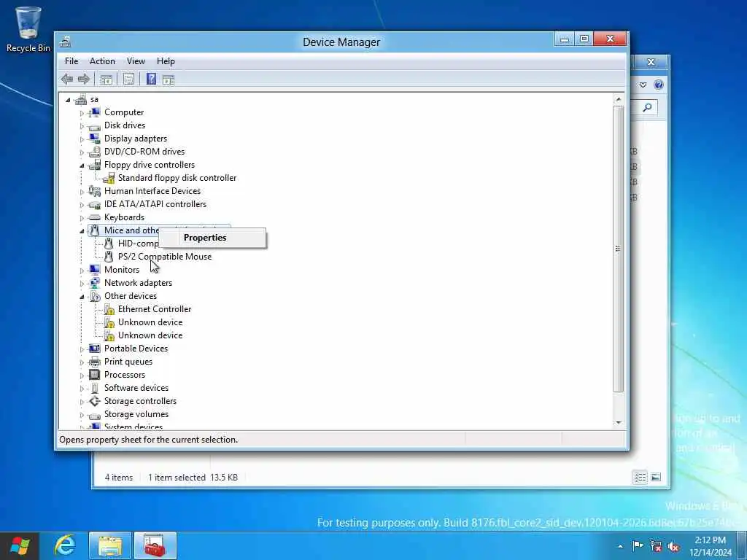
Task: Open File Explorer from the taskbar
Action: tap(110, 545)
